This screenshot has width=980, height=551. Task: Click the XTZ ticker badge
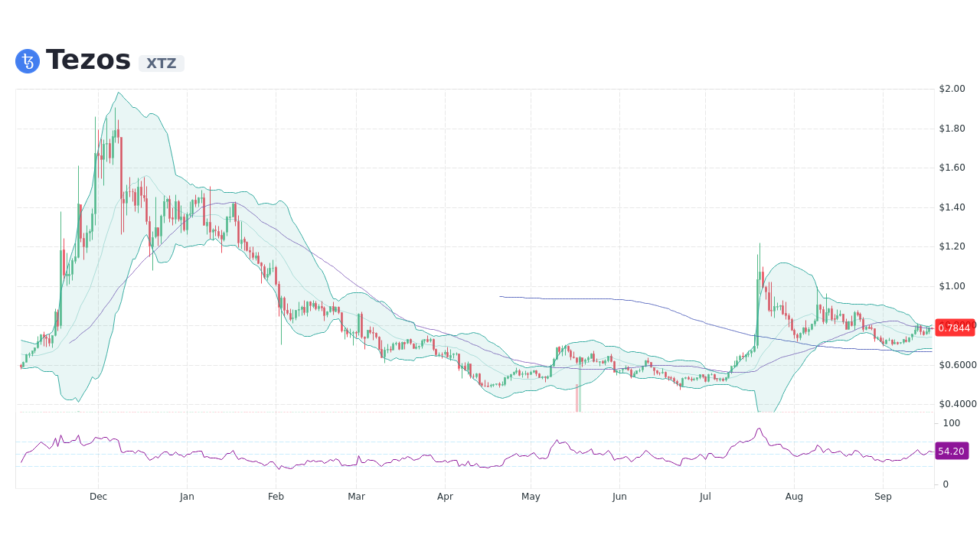pyautogui.click(x=161, y=64)
